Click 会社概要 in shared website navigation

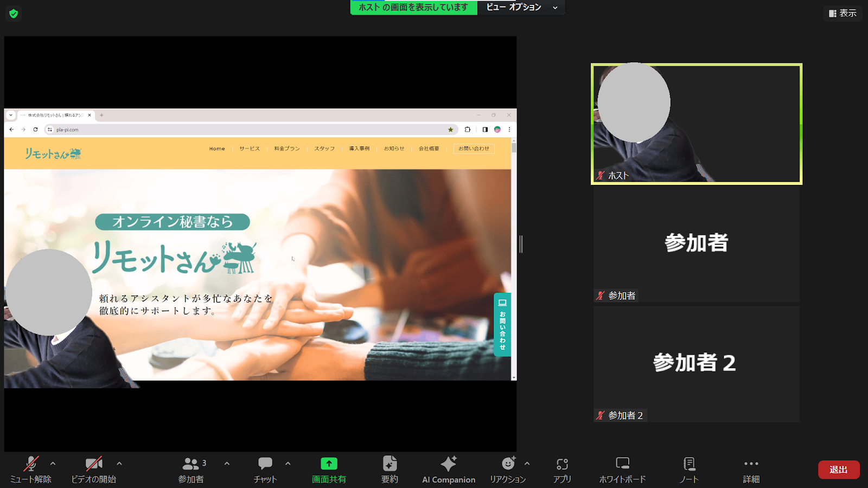(x=429, y=149)
